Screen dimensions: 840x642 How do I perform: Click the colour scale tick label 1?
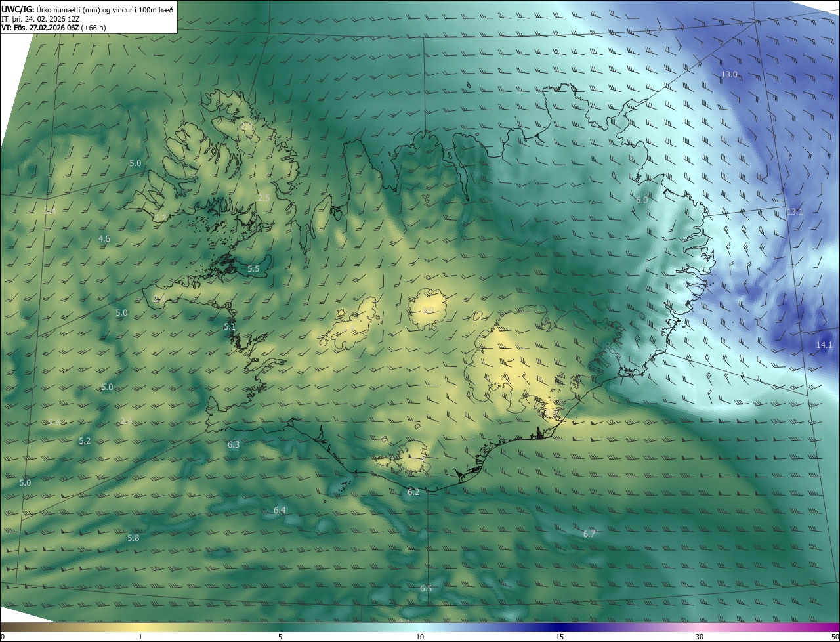140,637
